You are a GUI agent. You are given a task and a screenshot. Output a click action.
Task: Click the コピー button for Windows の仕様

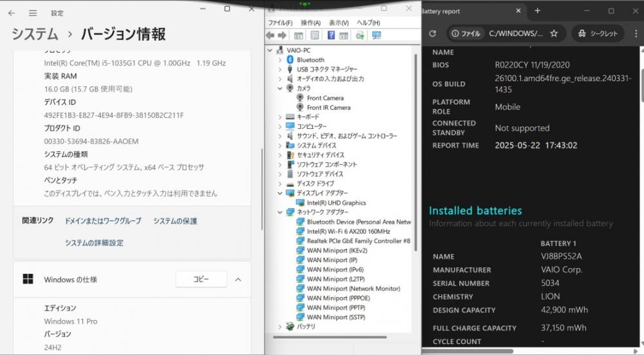coord(201,280)
